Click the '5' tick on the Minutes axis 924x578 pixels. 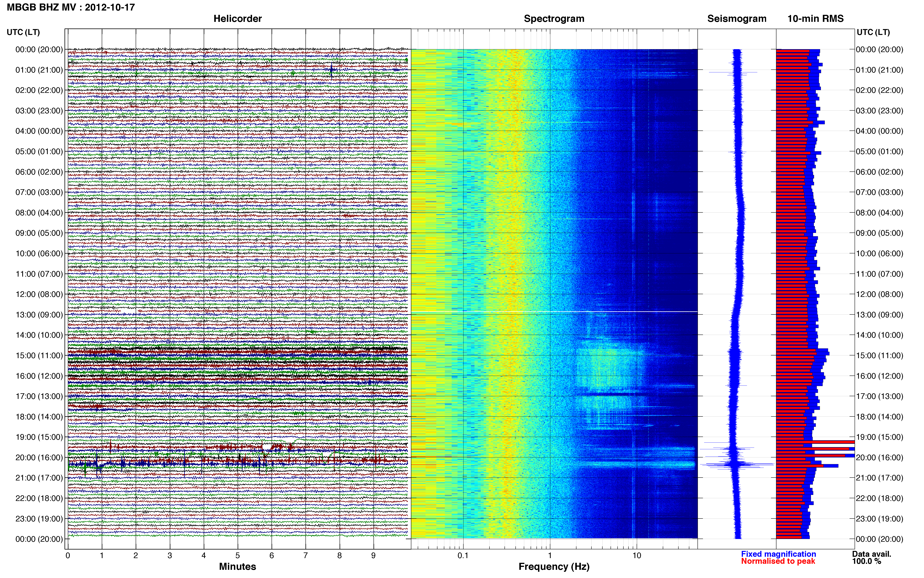click(238, 556)
